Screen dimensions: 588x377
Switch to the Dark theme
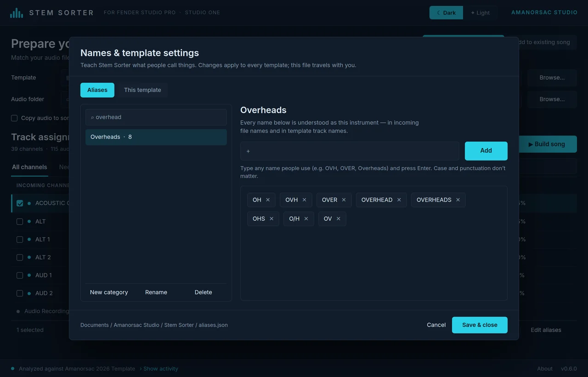pos(446,13)
